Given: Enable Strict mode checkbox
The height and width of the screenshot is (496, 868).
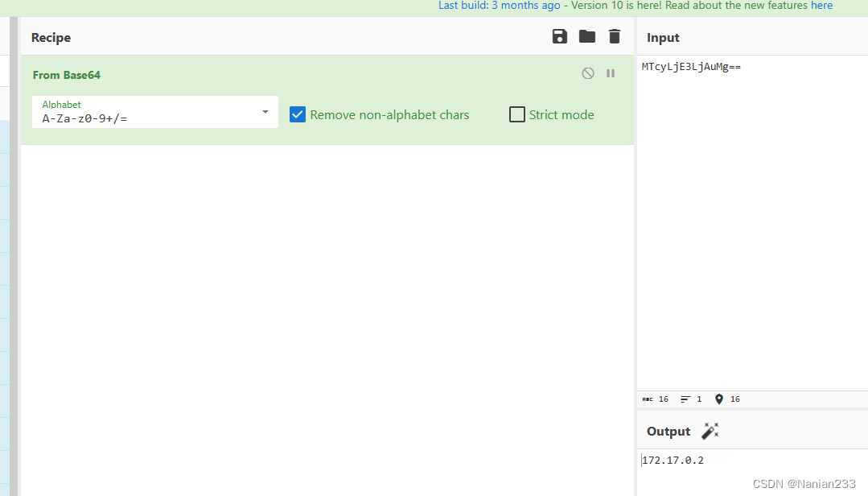Looking at the screenshot, I should point(516,114).
